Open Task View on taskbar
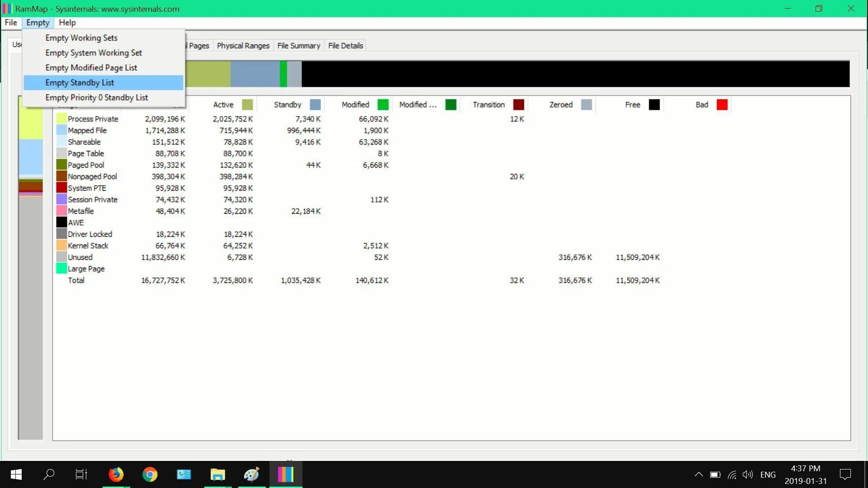Viewport: 868px width, 488px height. [81, 474]
